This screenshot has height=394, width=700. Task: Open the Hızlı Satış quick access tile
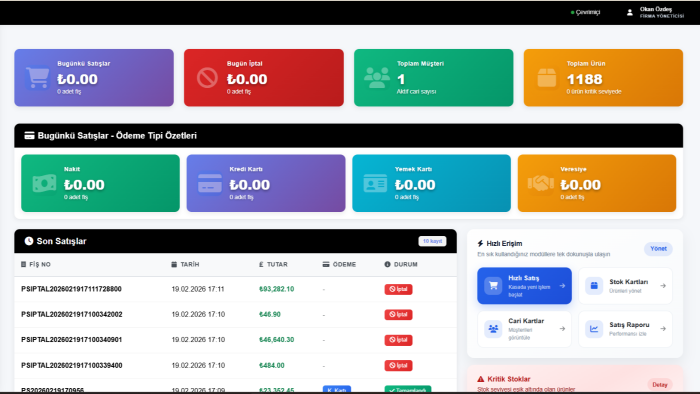(x=525, y=286)
